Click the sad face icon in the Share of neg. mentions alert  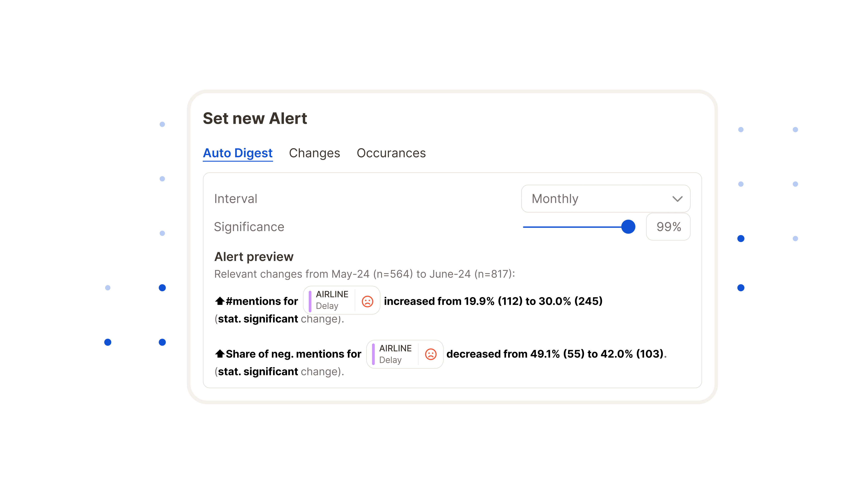[x=431, y=354]
